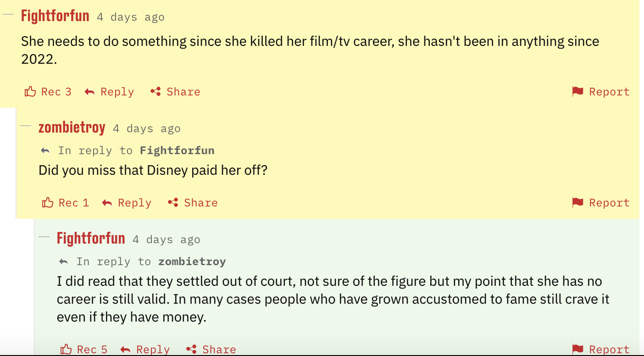Jump to parent comment via 'In reply to Fightforfun'
Screen dimensions: 644x356
177,150
